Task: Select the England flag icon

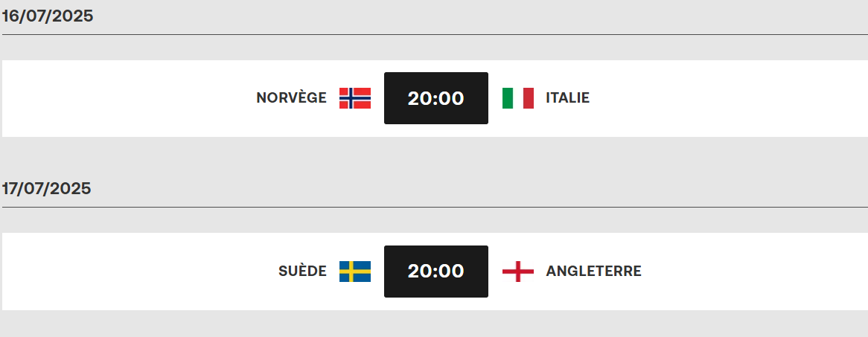Action: (x=518, y=271)
